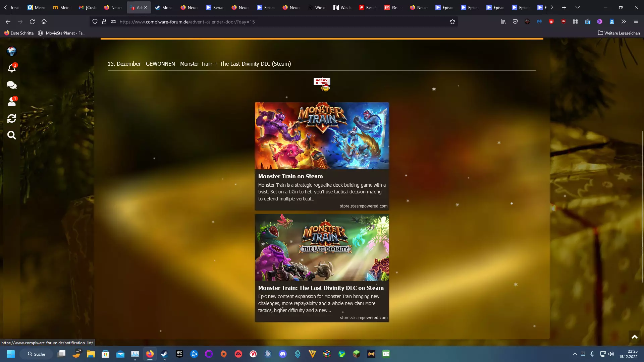Open the Firefox library icon
Screen dimensions: 644x362
pyautogui.click(x=503, y=22)
